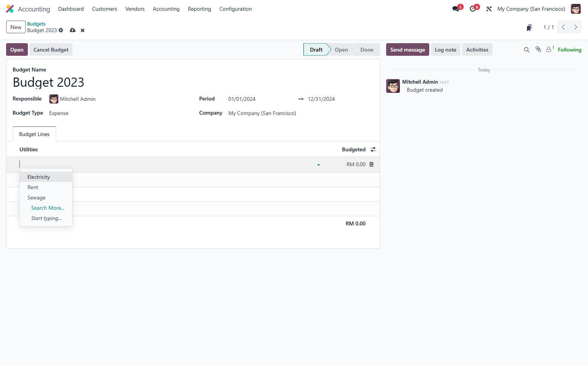Expand the budget line dropdown arrow
Screen dimensions: 588x366
coord(319,165)
